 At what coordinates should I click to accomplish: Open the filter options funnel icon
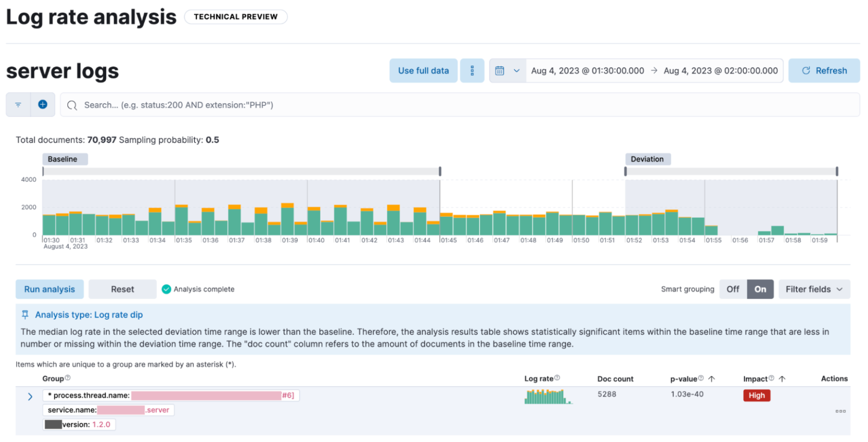click(18, 105)
